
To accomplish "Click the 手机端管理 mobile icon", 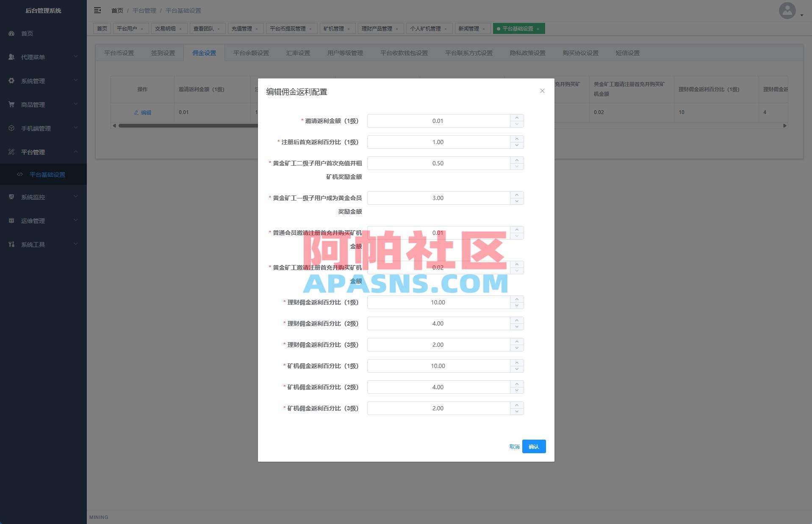I will (11, 128).
